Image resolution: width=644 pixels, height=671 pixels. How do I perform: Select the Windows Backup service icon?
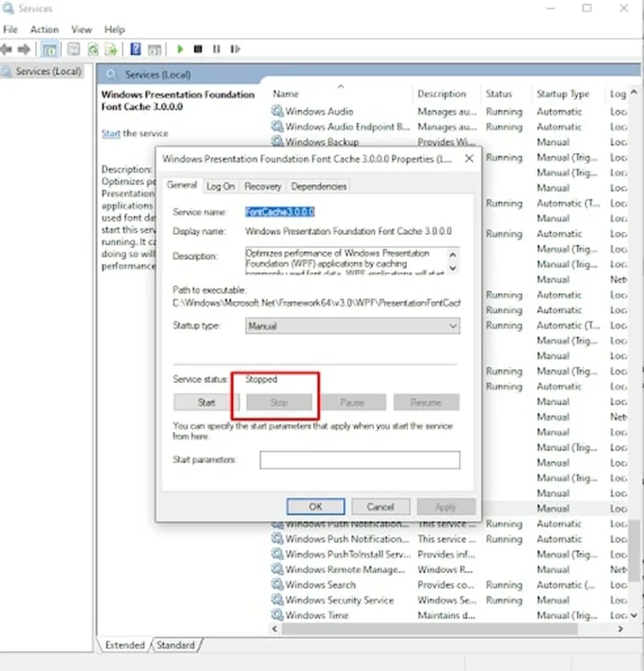pos(278,141)
